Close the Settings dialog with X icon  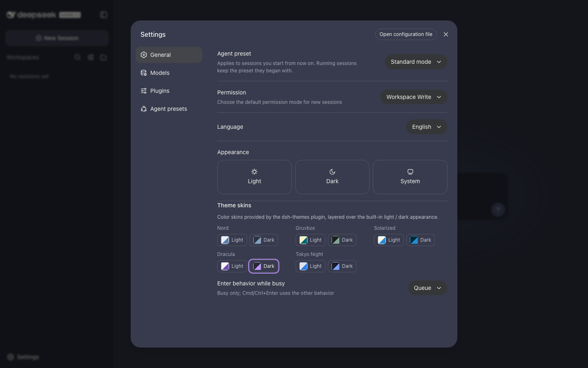[x=446, y=34]
